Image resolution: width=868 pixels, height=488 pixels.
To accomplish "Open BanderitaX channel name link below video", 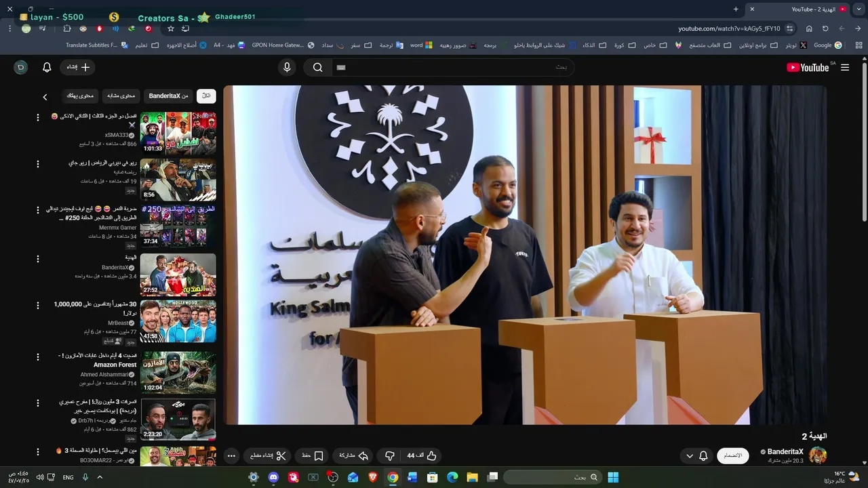I will [785, 451].
